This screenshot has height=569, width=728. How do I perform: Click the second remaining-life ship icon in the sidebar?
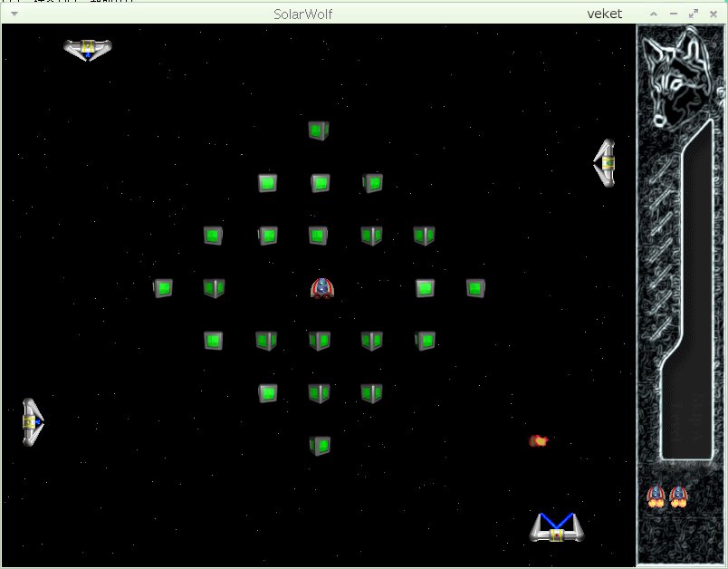coord(678,497)
